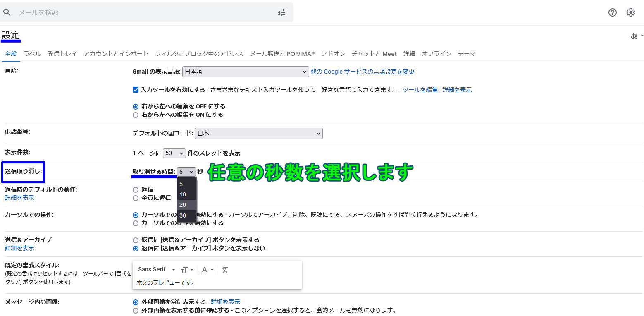The image size is (644, 316).
Task: Click the remove formatting icon
Action: (225, 270)
